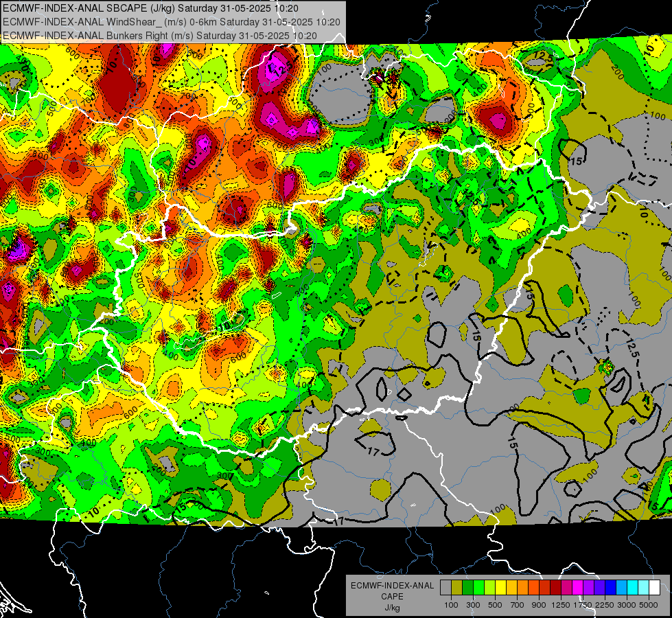Select the 1250 legend tick value
The image size is (672, 618).
[x=561, y=605]
